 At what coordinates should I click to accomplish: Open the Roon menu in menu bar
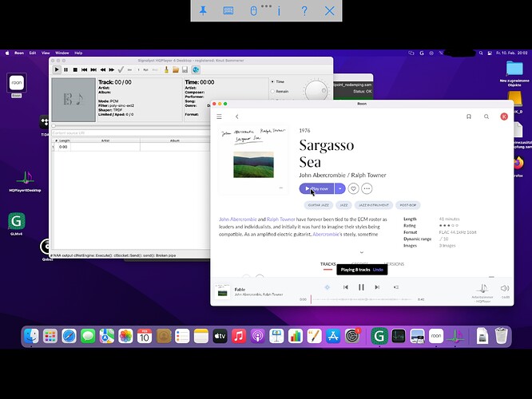click(19, 53)
